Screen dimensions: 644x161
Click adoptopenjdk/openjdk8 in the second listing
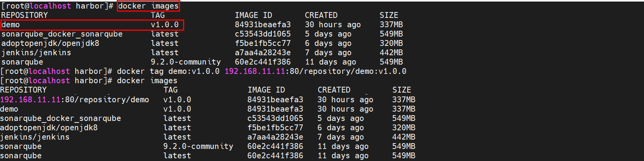pos(49,128)
